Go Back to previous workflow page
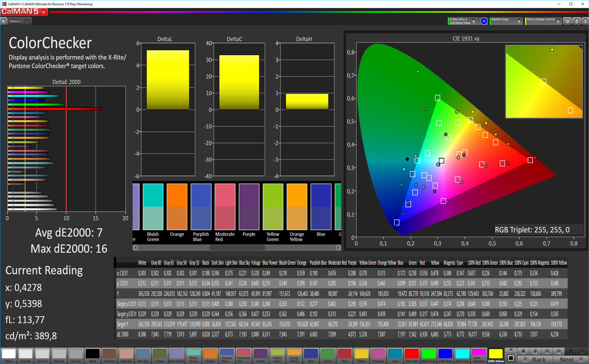 coord(535,360)
